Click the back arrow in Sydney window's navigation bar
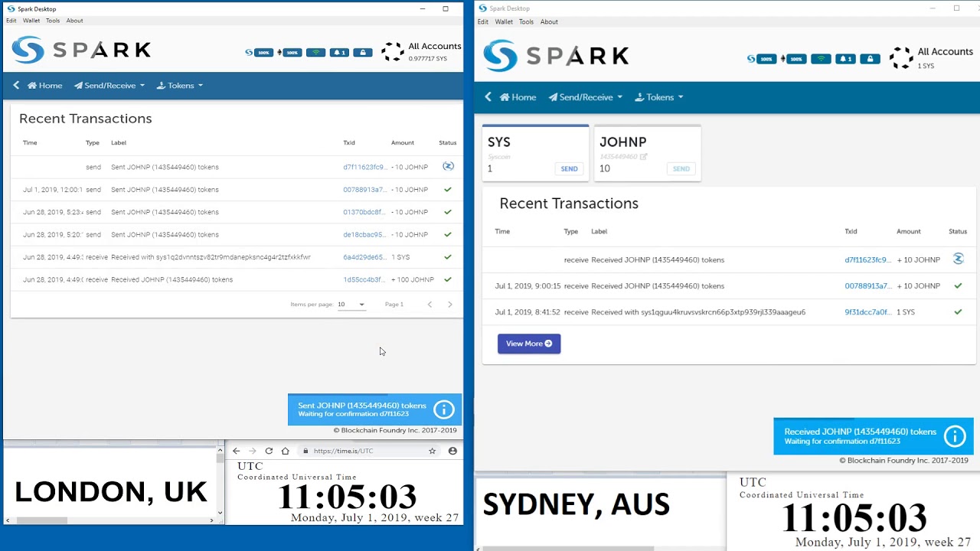This screenshot has width=980, height=551. tap(488, 96)
